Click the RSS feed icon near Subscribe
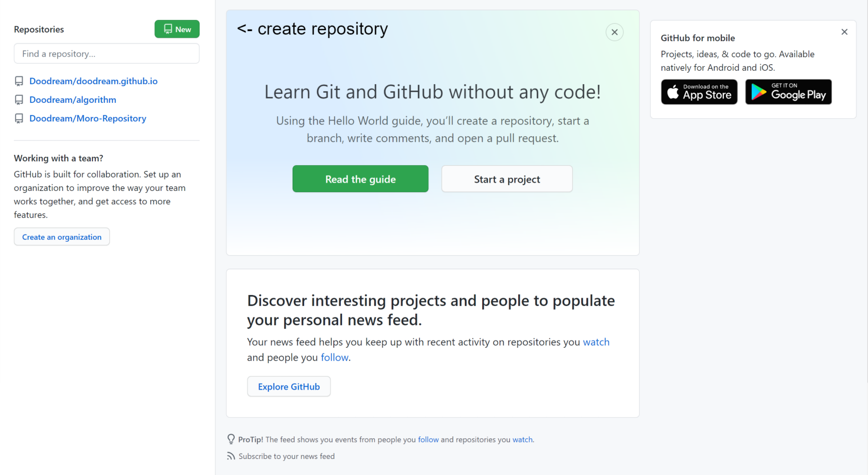 (x=231, y=456)
